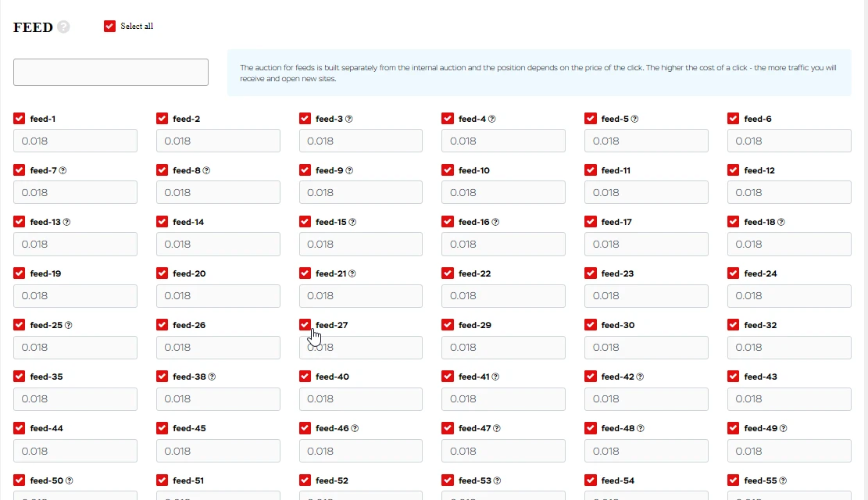The height and width of the screenshot is (500, 868).
Task: Show the help tooltip for feed-4
Action: click(491, 119)
